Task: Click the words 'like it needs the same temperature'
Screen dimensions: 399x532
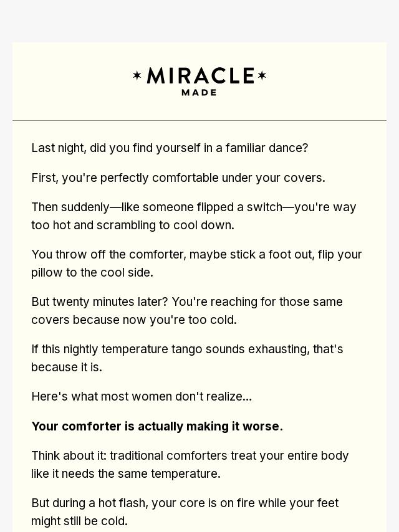Action: 126,473
